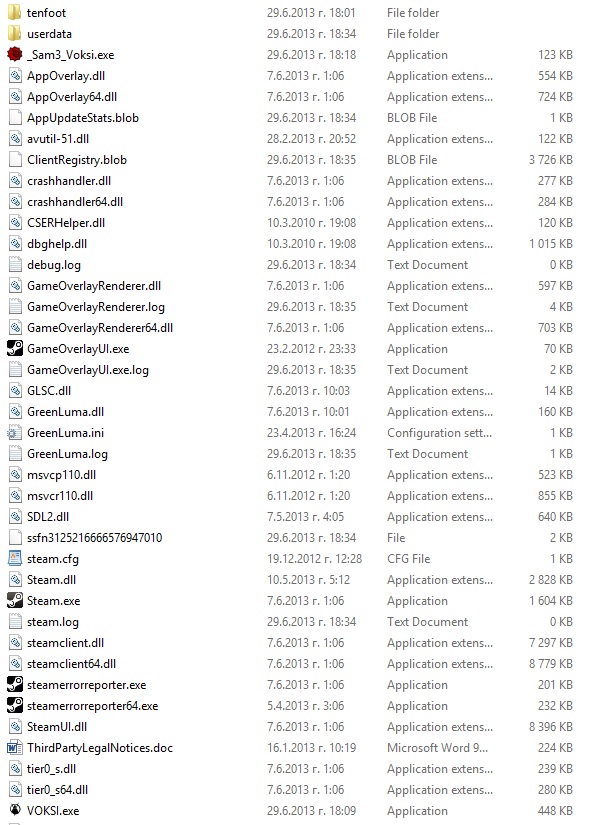Click the red _Sam3_Voksi.exe icon
This screenshot has width=601, height=825.
tap(14, 55)
